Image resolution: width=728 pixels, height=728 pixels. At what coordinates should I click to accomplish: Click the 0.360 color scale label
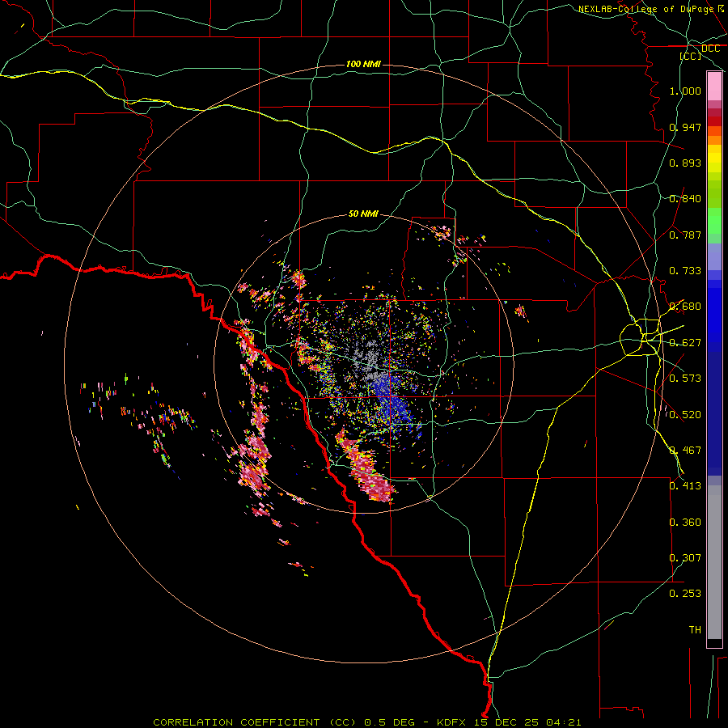685,523
